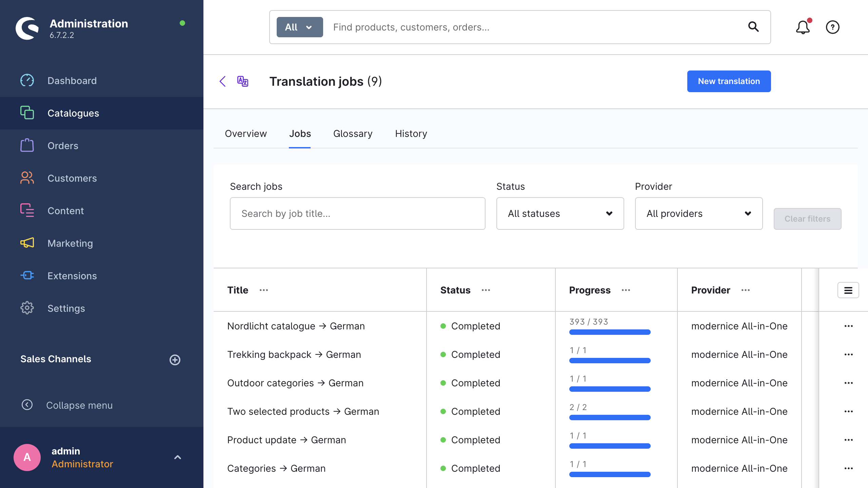The height and width of the screenshot is (488, 868).
Task: Open Settings menu link
Action: coord(102,308)
